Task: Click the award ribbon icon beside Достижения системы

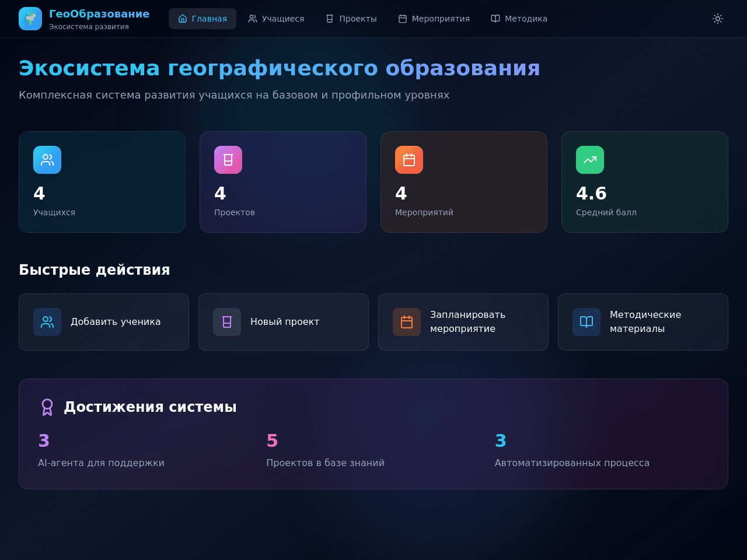Action: [47, 407]
